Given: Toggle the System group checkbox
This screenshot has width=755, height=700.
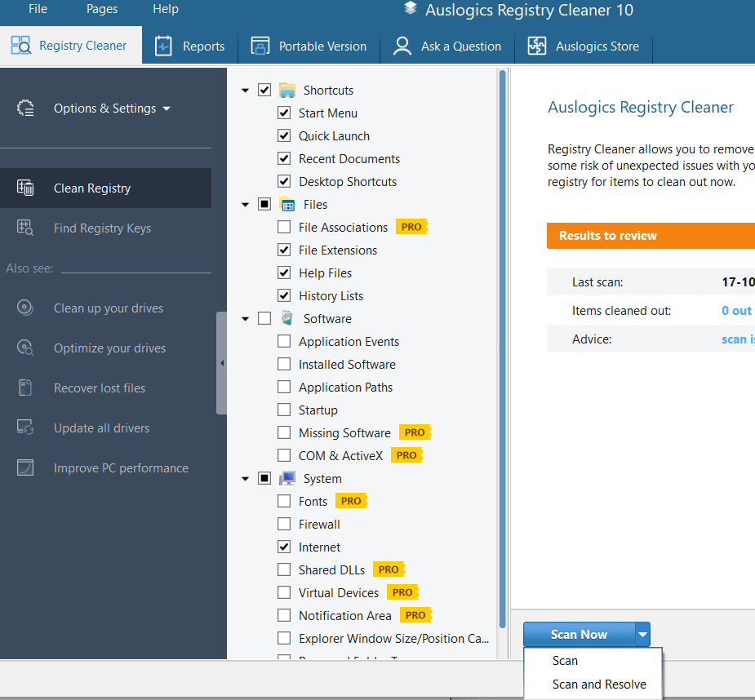Looking at the screenshot, I should 264,478.
